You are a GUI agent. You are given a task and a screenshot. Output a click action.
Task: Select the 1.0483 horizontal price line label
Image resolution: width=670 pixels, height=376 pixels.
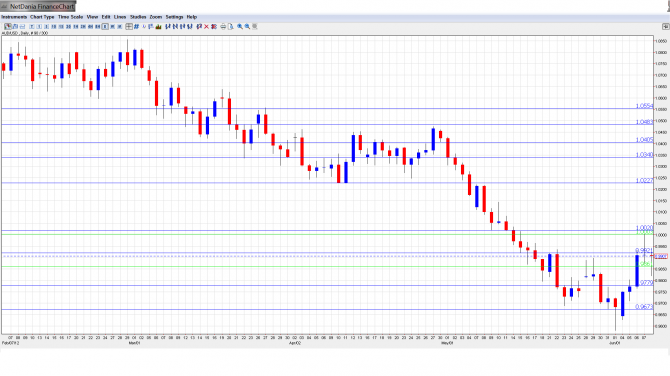click(x=644, y=122)
